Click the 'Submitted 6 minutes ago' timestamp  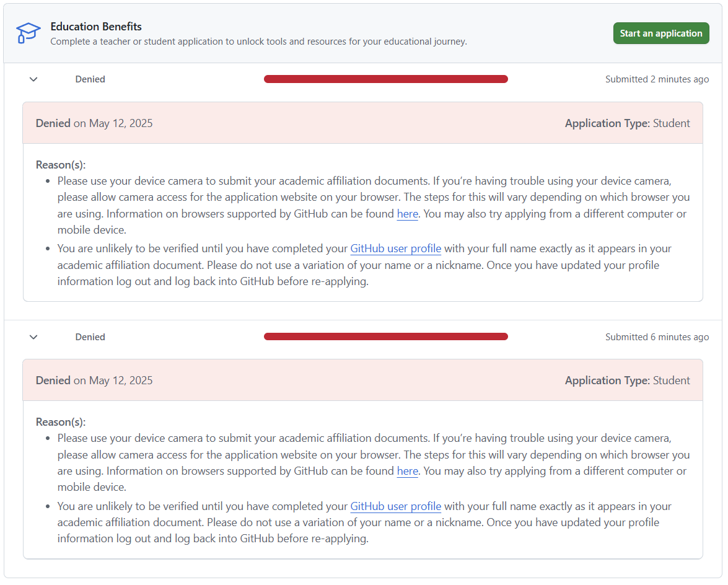click(657, 337)
